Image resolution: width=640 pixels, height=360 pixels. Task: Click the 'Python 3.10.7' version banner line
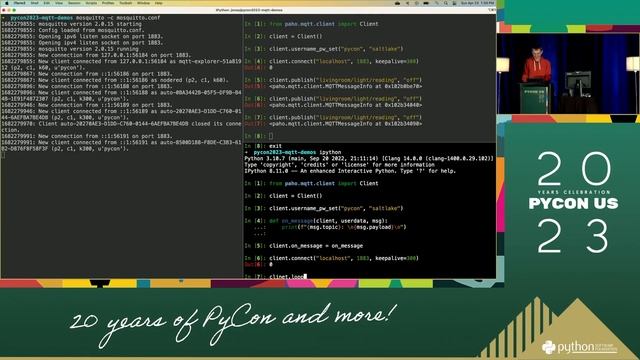coord(369,158)
